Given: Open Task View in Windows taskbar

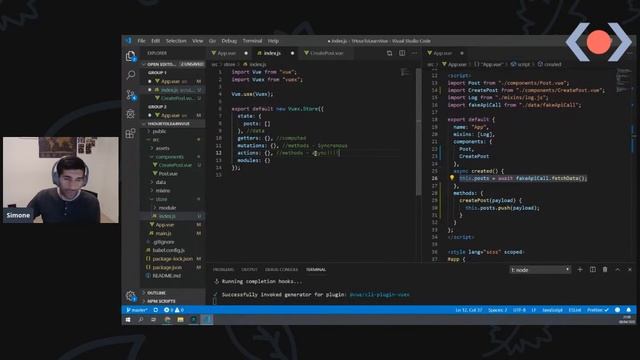Looking at the screenshot, I should (x=153, y=320).
